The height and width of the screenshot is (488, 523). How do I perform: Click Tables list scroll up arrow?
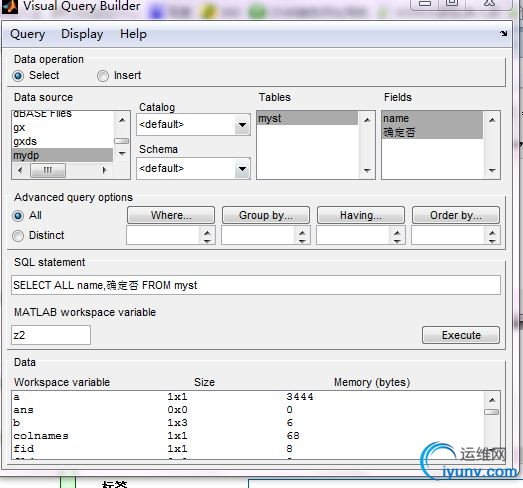[x=367, y=120]
